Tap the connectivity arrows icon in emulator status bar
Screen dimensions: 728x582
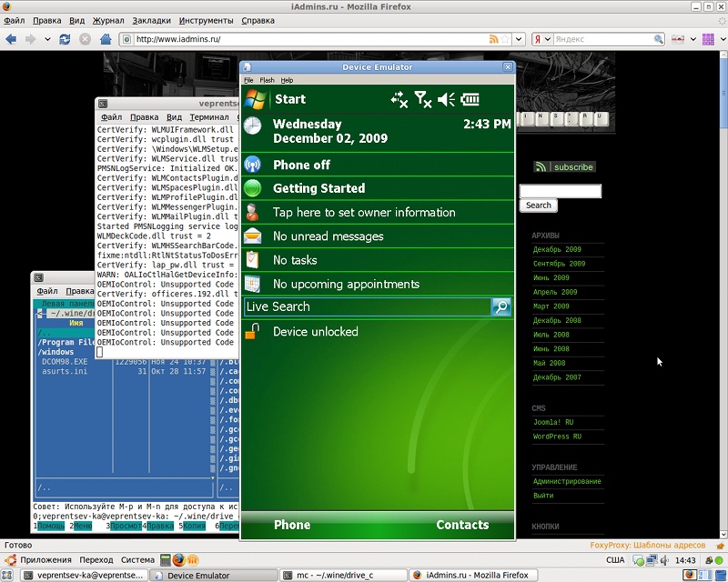tap(399, 99)
